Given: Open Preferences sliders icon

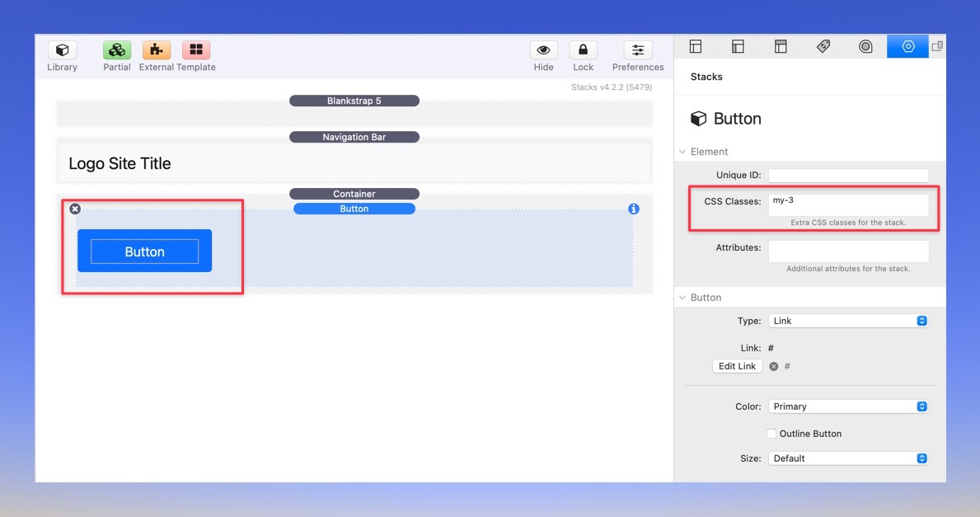Looking at the screenshot, I should [x=637, y=50].
